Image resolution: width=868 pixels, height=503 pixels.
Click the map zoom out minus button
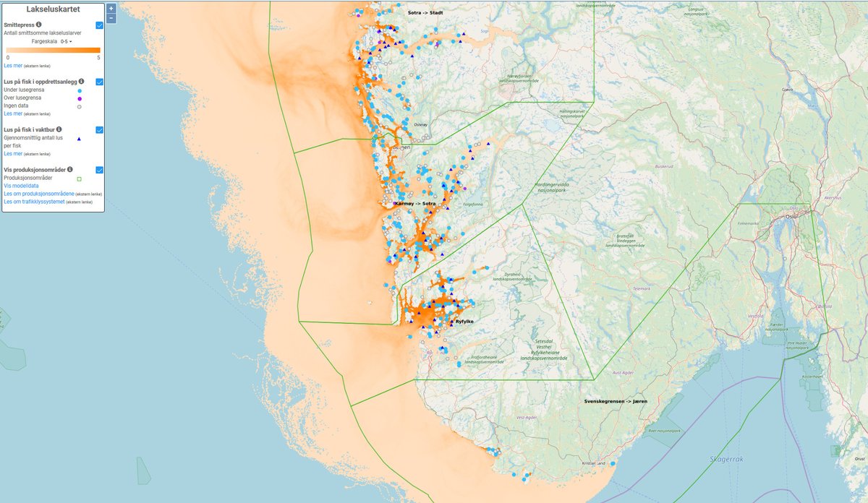111,18
